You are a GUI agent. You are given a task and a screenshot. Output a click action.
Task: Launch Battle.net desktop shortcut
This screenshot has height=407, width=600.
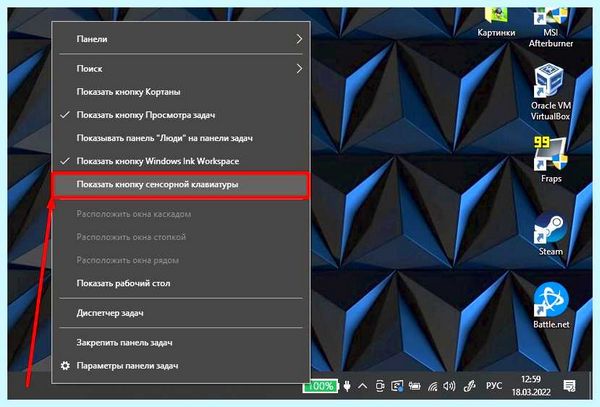[551, 305]
